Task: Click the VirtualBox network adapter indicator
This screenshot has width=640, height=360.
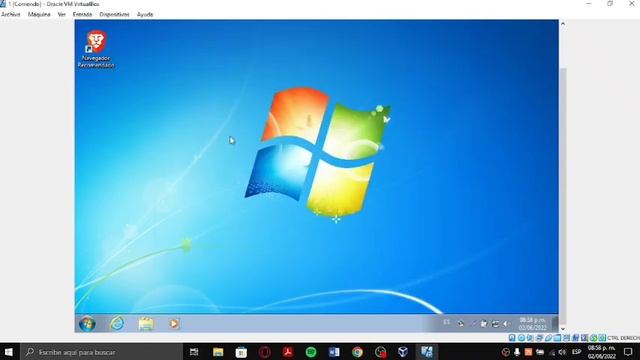Action: pyautogui.click(x=539, y=338)
